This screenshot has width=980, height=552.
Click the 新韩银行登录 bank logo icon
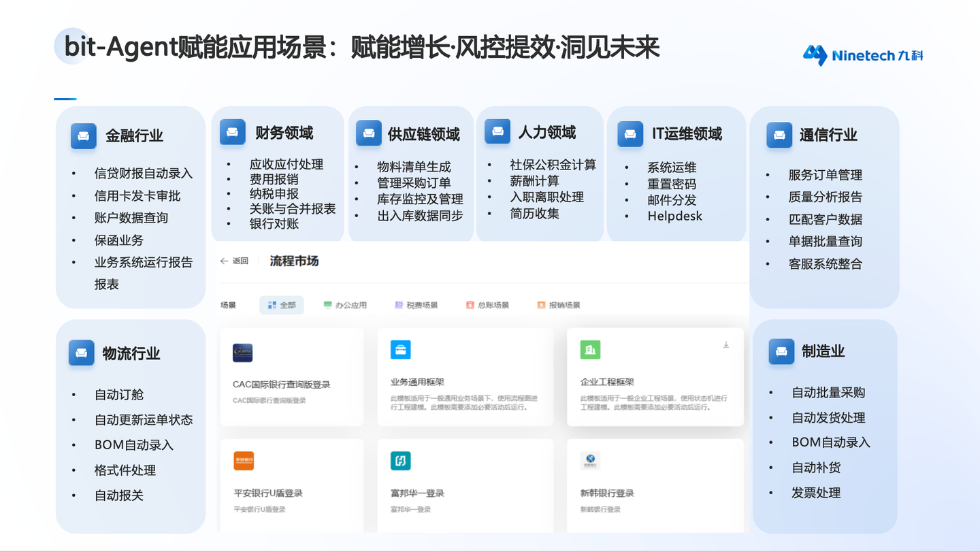(591, 461)
